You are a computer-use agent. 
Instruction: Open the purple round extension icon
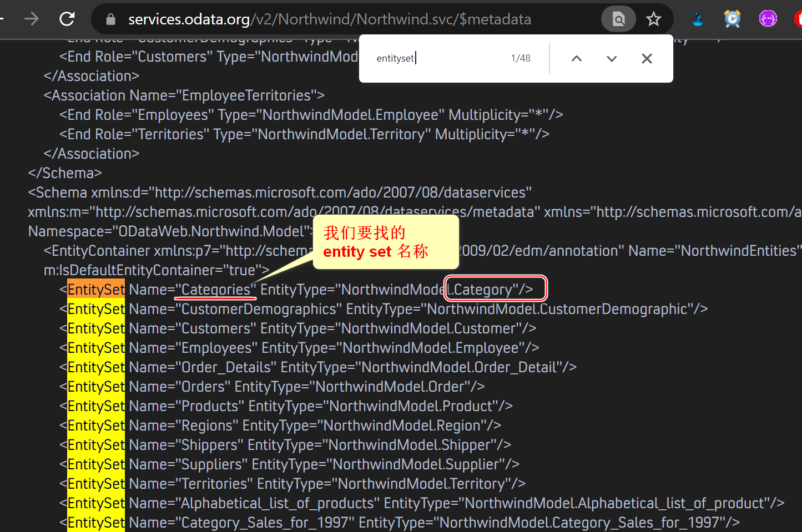point(768,19)
